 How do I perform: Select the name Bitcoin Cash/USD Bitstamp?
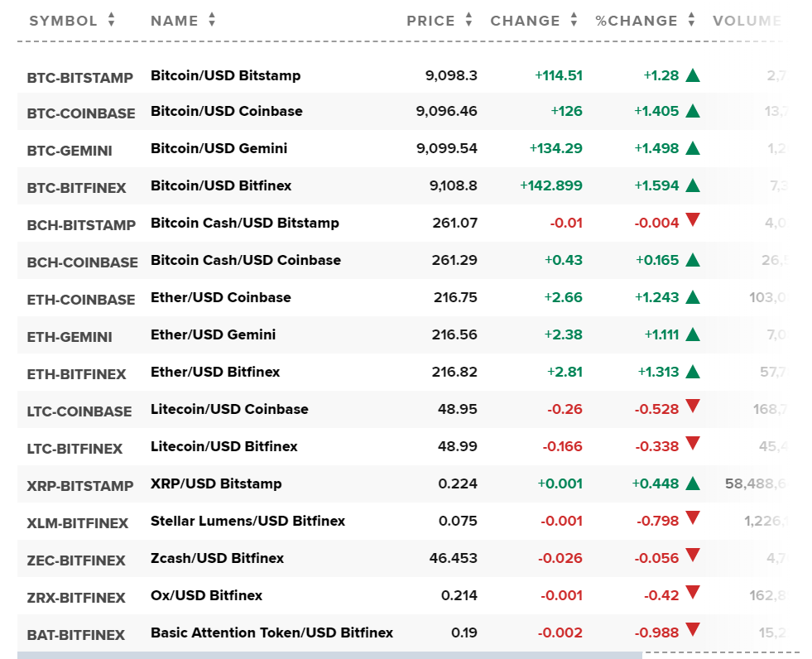point(244,223)
